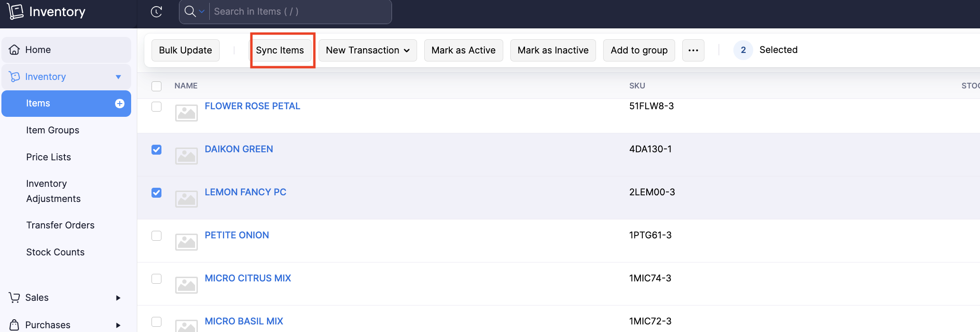The height and width of the screenshot is (332, 980).
Task: Click Mark as Inactive button
Action: tap(553, 50)
